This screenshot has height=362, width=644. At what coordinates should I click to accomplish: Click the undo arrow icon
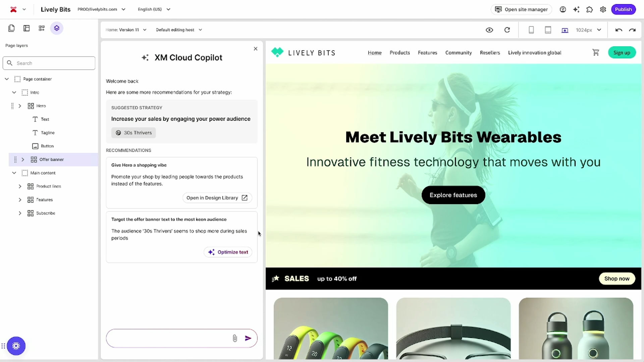pos(619,29)
